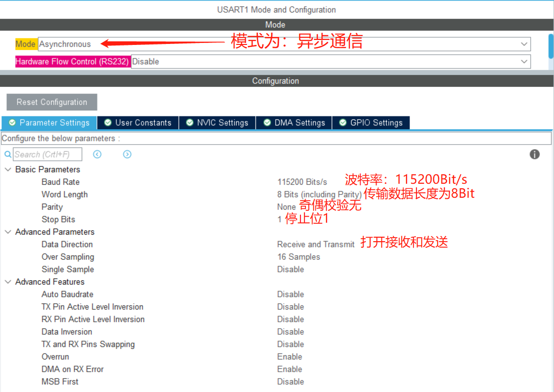Select TX Pin Active Level Inversion value
554x392 pixels.
(x=290, y=307)
